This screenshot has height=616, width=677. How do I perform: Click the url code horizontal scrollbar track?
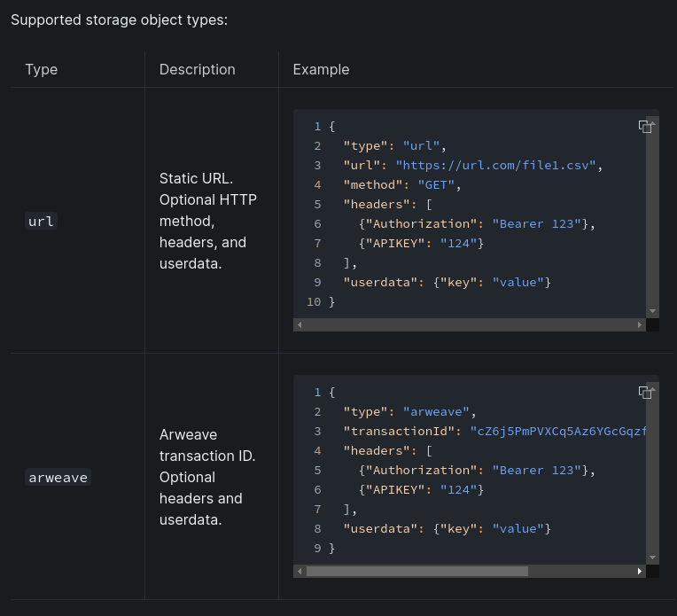tap(470, 325)
